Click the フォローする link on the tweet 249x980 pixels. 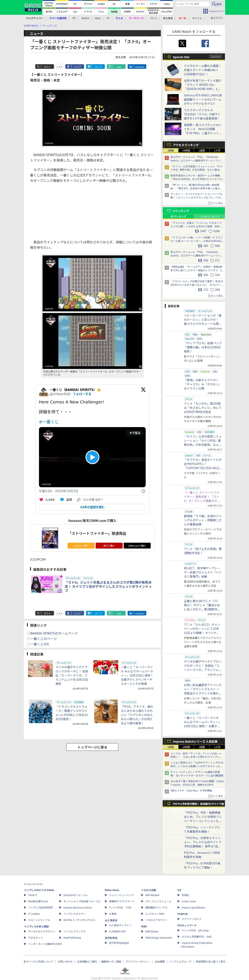82,394
